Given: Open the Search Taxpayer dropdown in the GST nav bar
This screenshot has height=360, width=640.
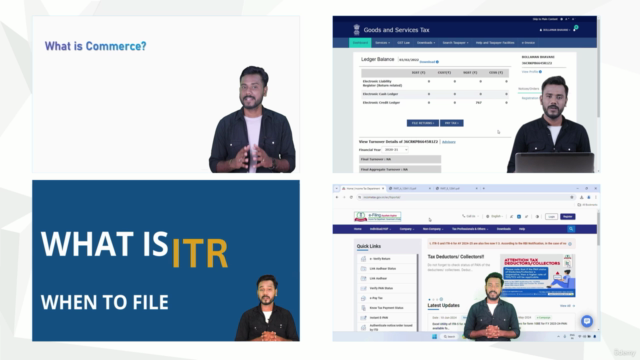Looking at the screenshot, I should point(456,42).
